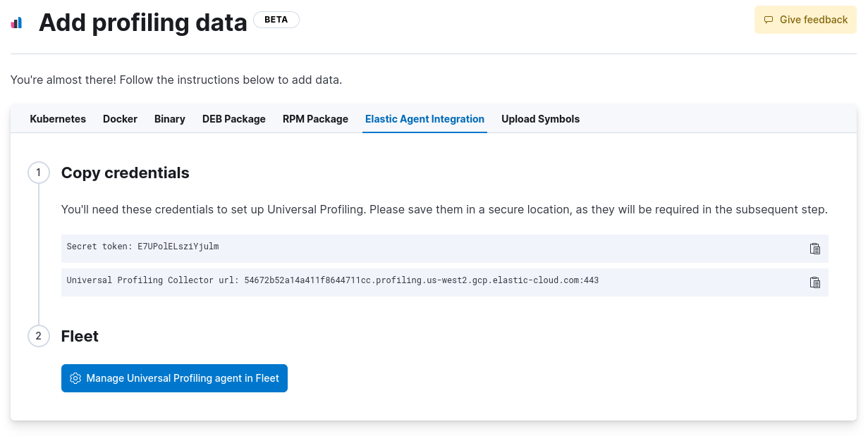Click the step 1 circle indicator
The width and height of the screenshot is (868, 436).
click(x=38, y=173)
